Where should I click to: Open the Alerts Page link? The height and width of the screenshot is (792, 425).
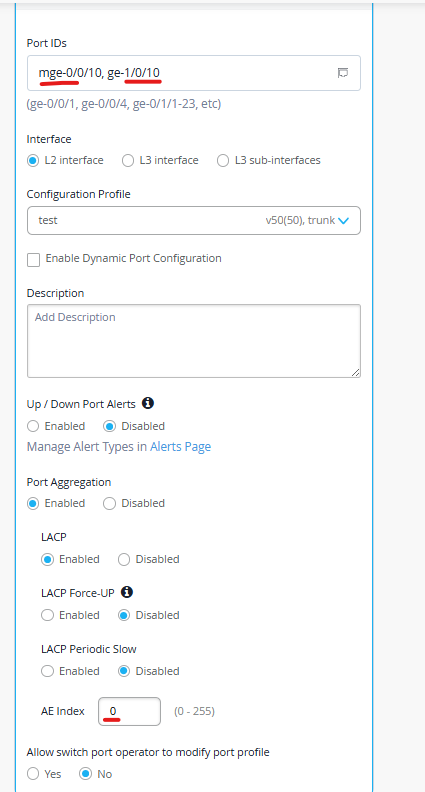pyautogui.click(x=180, y=447)
